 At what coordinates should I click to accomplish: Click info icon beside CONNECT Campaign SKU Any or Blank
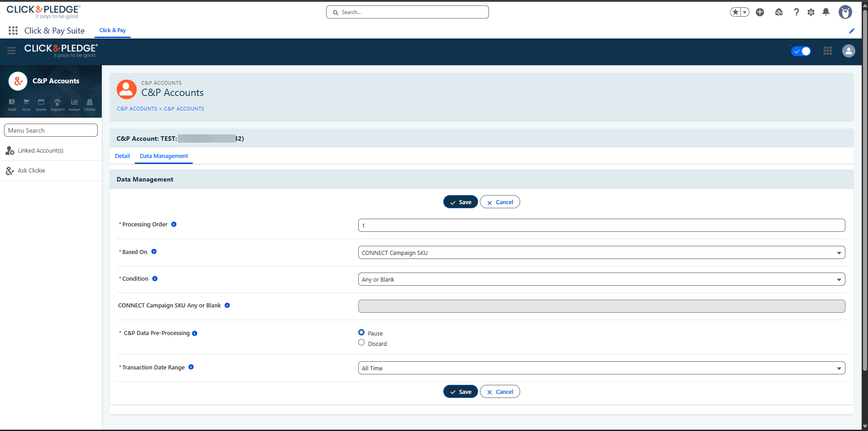[x=227, y=305]
